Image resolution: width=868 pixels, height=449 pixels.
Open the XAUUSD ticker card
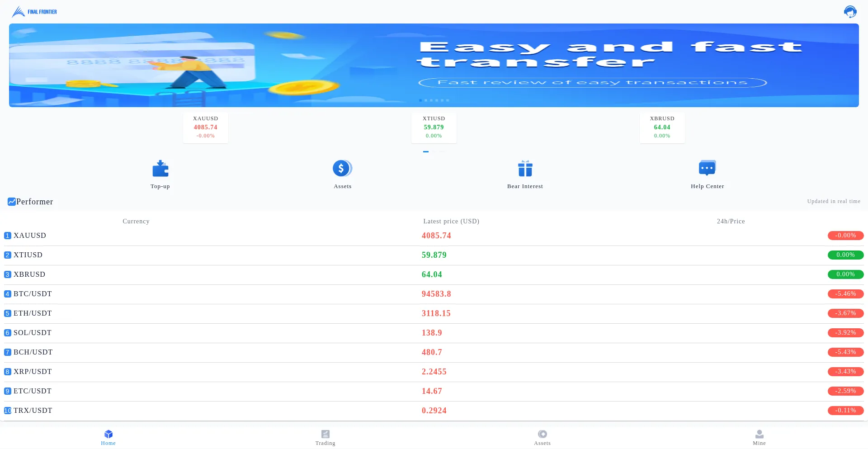(206, 127)
